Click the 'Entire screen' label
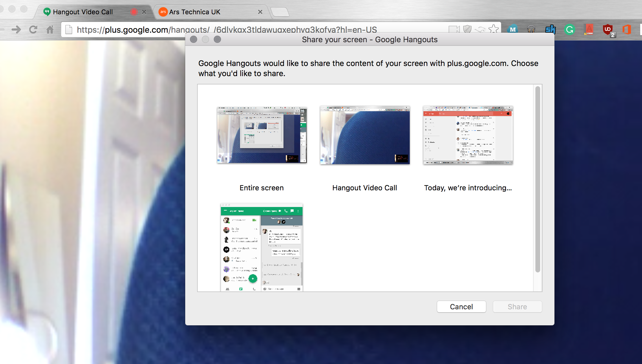The width and height of the screenshot is (642, 364). click(262, 188)
